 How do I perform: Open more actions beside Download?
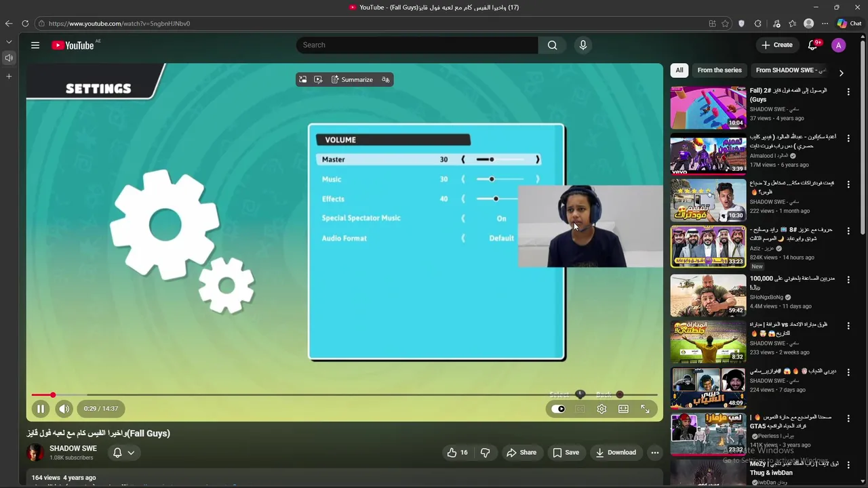(654, 452)
